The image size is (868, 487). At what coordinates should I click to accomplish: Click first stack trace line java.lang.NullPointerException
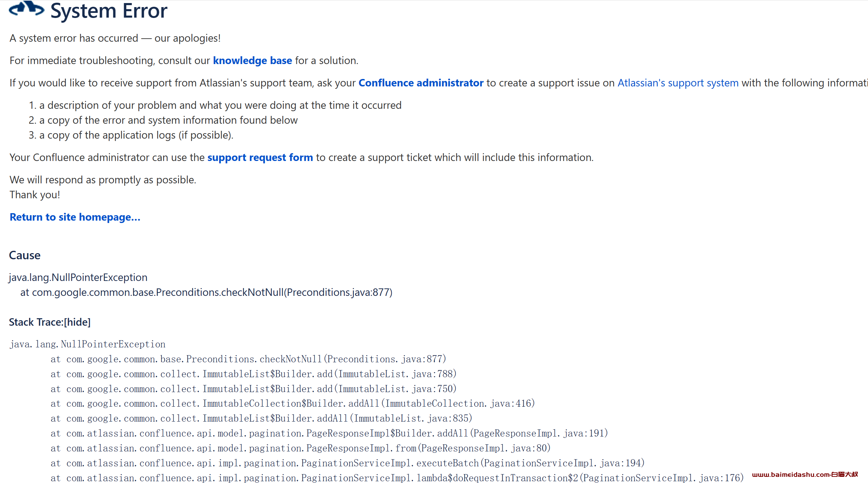pyautogui.click(x=88, y=344)
